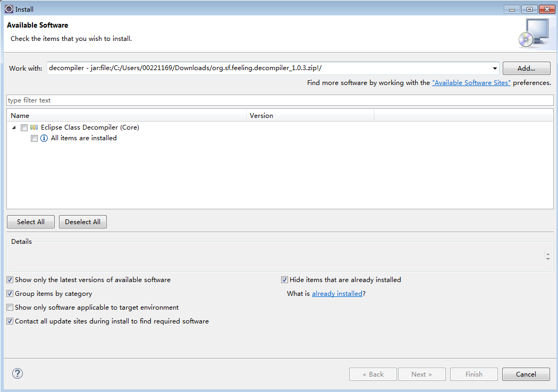Enable Show only software applicable to target environment
The height and width of the screenshot is (392, 558).
coord(10,308)
